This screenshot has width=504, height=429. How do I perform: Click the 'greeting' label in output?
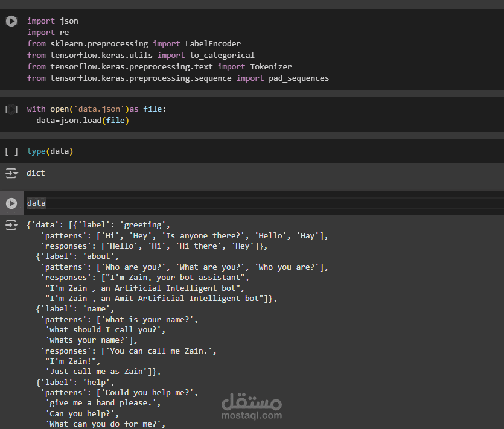pyautogui.click(x=142, y=225)
